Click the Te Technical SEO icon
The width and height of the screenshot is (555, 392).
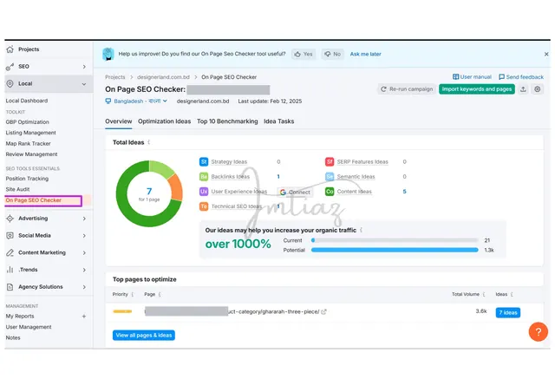pyautogui.click(x=204, y=206)
